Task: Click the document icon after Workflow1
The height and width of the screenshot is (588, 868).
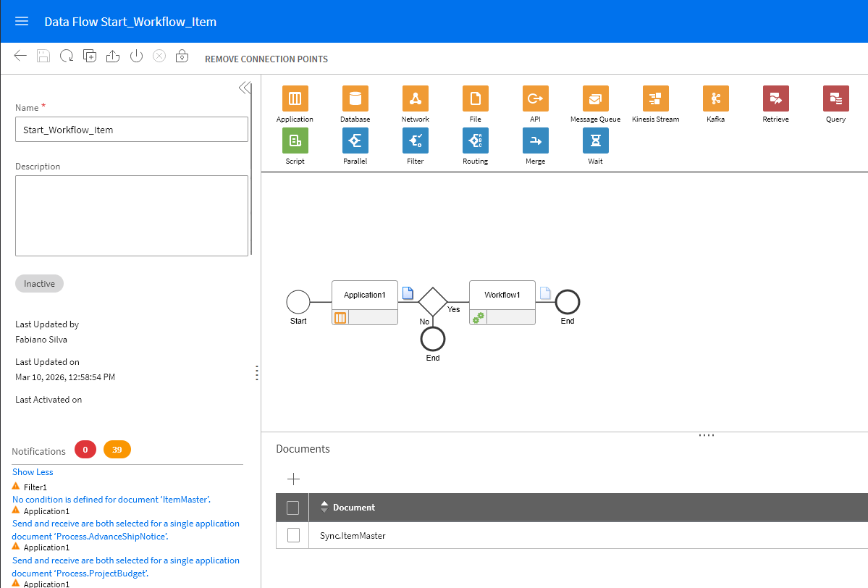Action: 545,293
